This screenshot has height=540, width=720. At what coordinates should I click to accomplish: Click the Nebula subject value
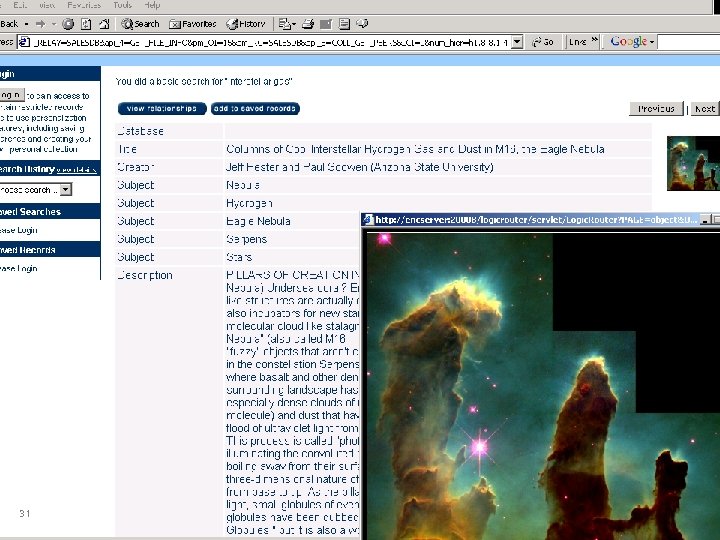(x=243, y=185)
